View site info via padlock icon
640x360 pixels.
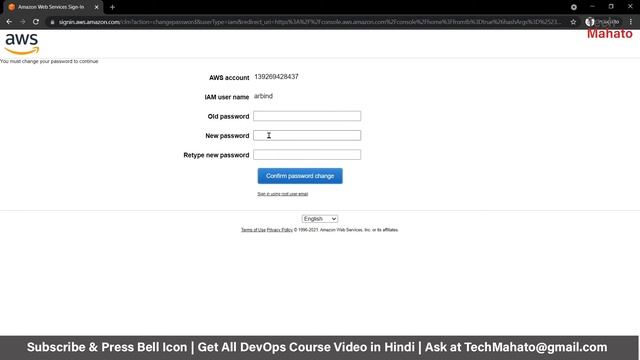tap(52, 22)
